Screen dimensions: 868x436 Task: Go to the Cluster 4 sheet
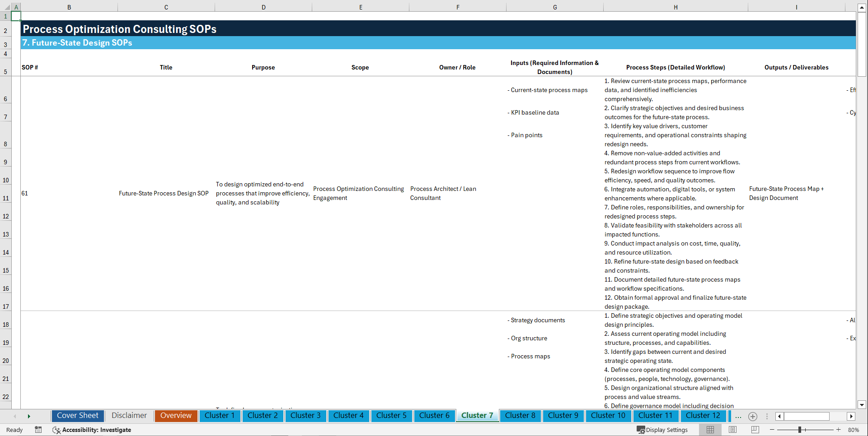pos(348,416)
